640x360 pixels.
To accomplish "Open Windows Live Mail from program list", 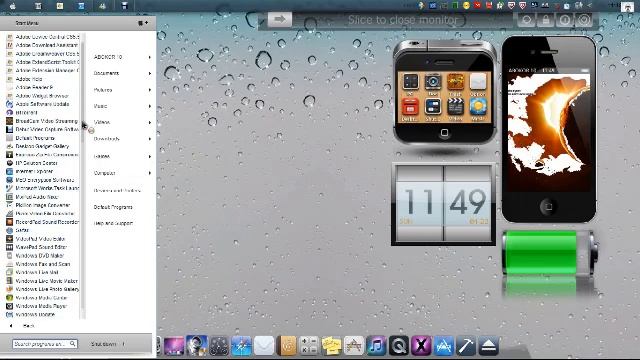I will (x=37, y=272).
